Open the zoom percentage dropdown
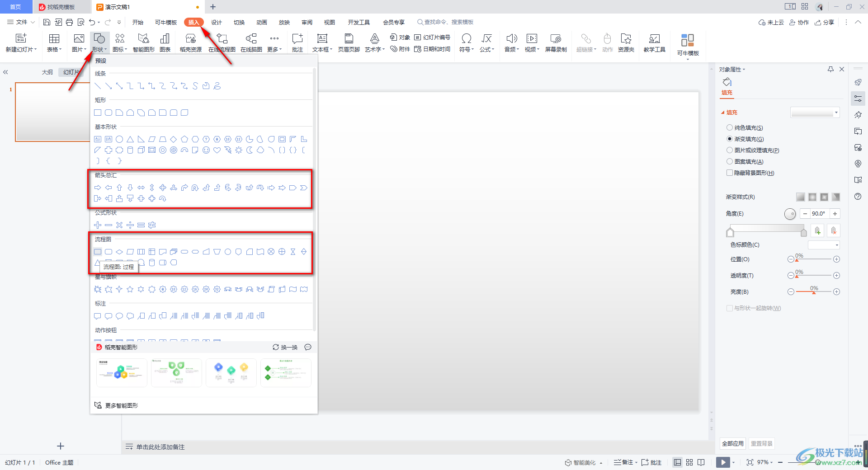 pos(765,462)
